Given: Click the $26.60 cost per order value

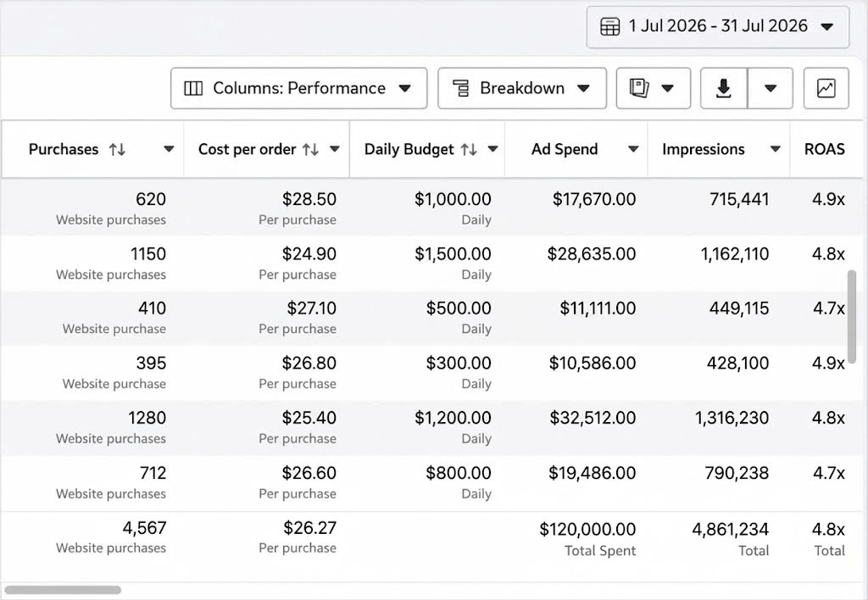Looking at the screenshot, I should [309, 473].
